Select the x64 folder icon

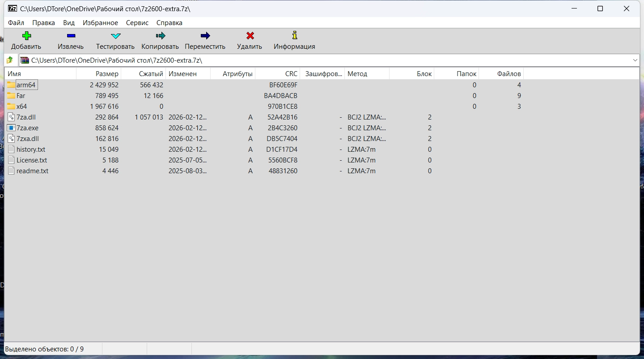tap(11, 107)
